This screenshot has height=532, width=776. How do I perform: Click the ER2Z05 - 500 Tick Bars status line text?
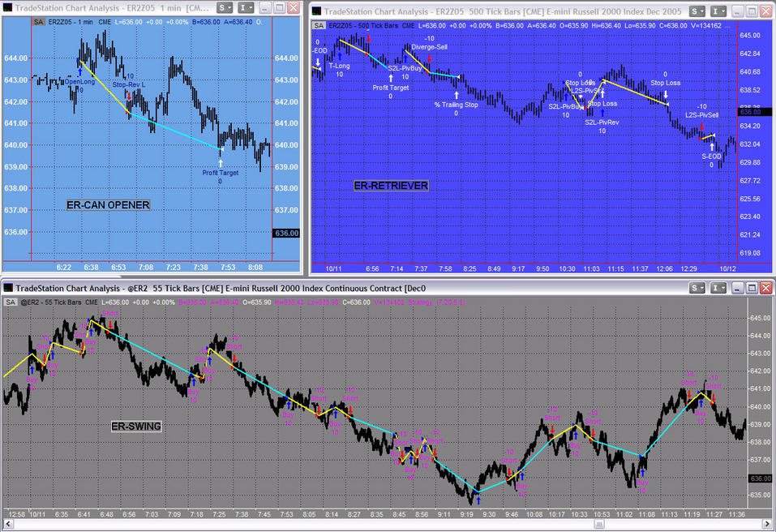click(x=363, y=26)
